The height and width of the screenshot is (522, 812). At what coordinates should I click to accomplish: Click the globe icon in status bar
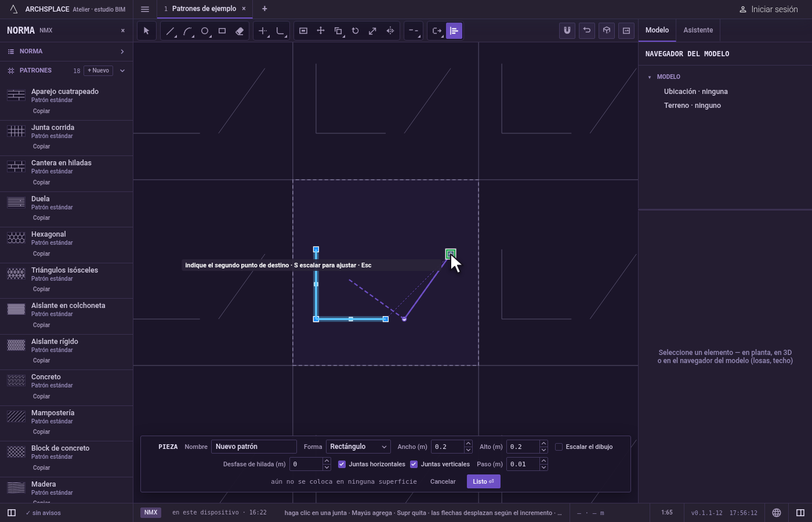pos(777,513)
